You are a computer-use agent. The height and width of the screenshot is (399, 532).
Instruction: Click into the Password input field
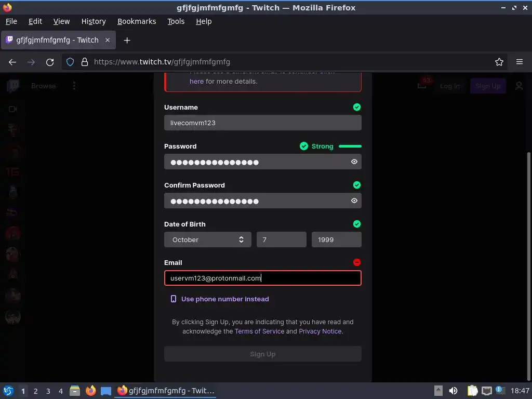click(262, 162)
